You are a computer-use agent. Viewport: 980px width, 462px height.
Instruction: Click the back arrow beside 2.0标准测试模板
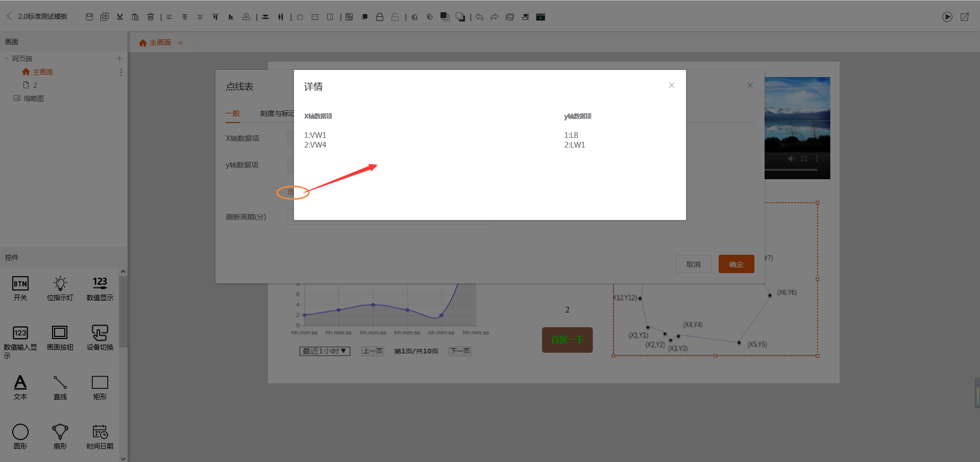pyautogui.click(x=9, y=16)
